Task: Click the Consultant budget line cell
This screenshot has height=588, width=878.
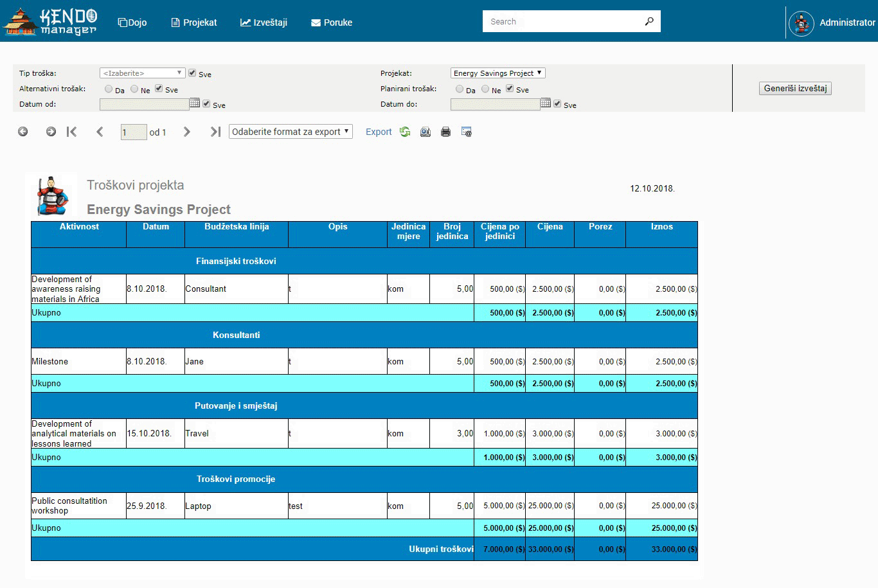Action: [237, 289]
